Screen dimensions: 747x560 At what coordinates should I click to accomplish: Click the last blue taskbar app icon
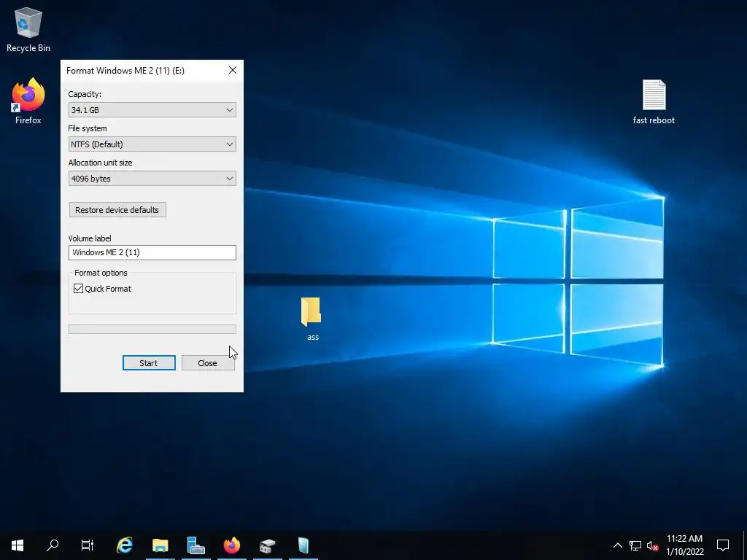click(x=303, y=545)
